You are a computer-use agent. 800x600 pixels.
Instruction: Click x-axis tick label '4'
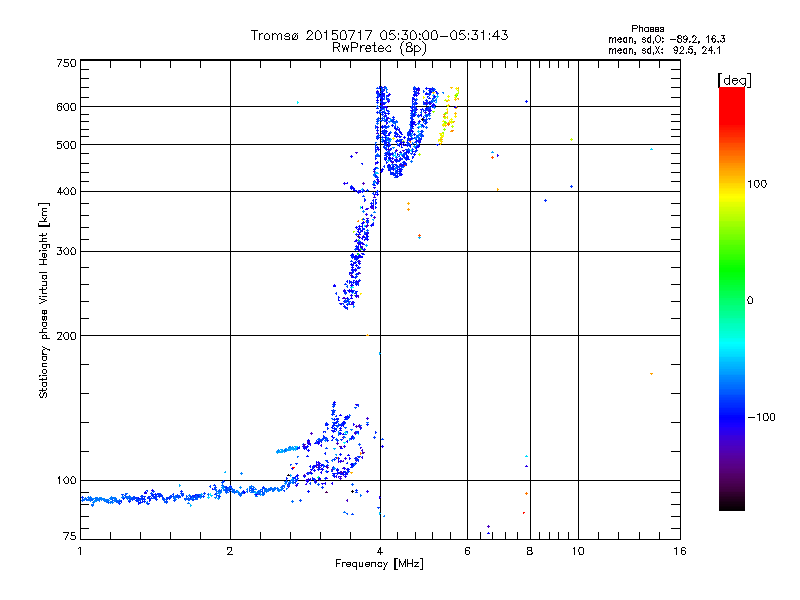point(380,551)
